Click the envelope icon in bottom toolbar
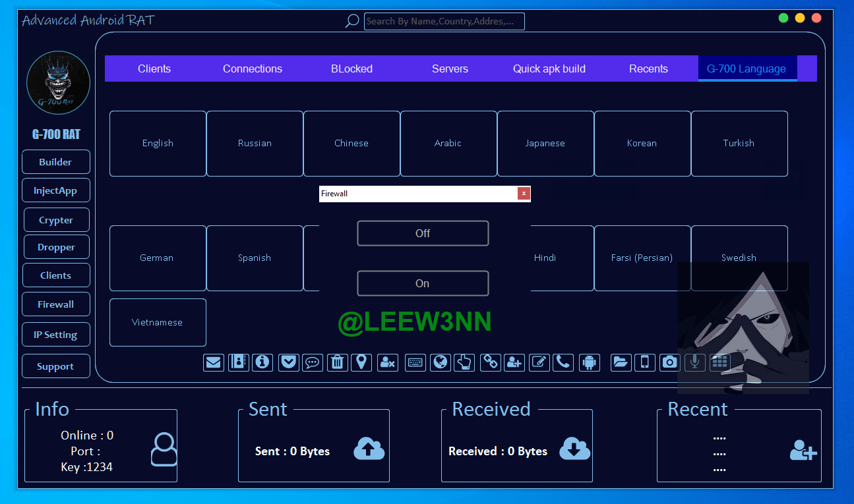The height and width of the screenshot is (504, 854). pyautogui.click(x=214, y=362)
